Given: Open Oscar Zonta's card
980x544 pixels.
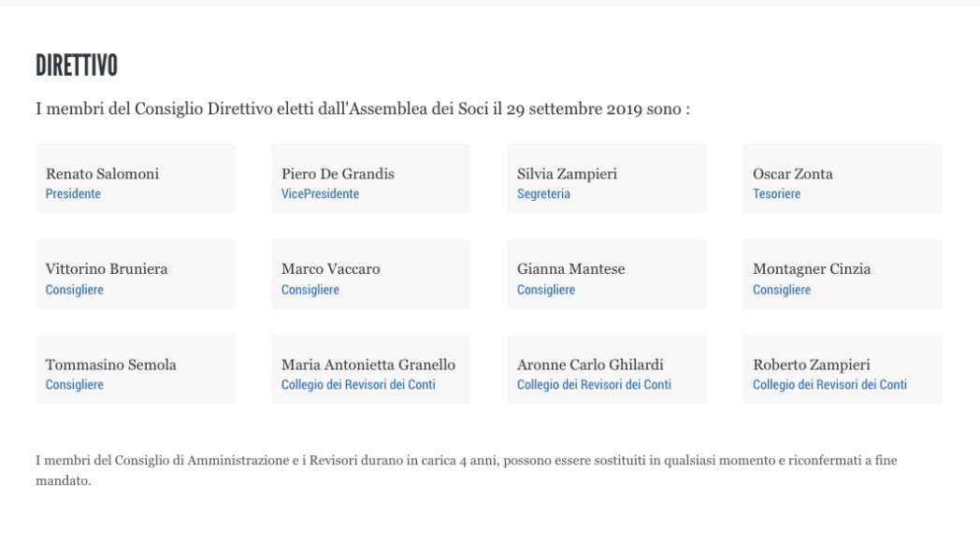Looking at the screenshot, I should pos(842,179).
